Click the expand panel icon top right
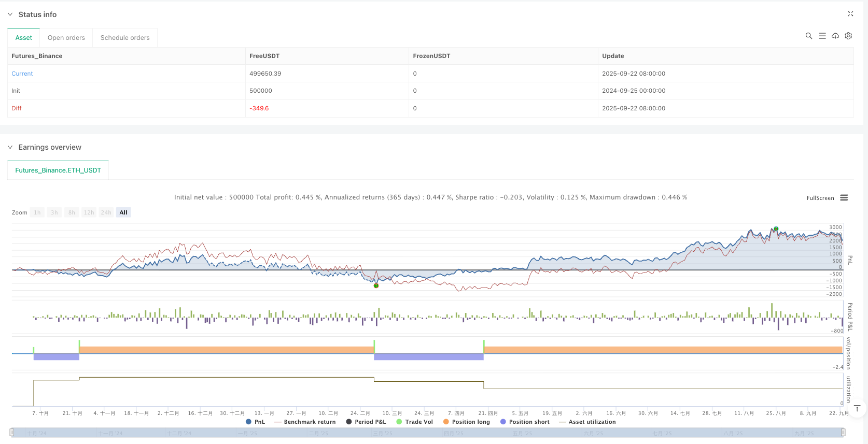Screen dimensions: 868x444 850,14
